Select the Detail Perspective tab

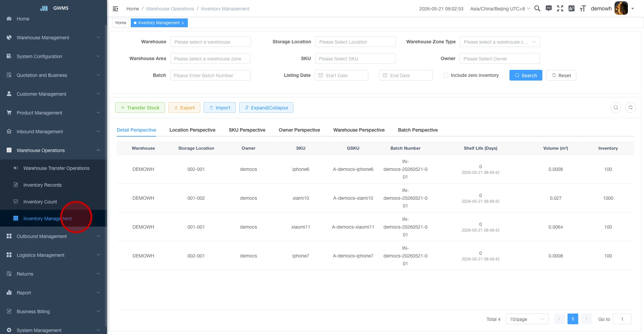pyautogui.click(x=137, y=130)
